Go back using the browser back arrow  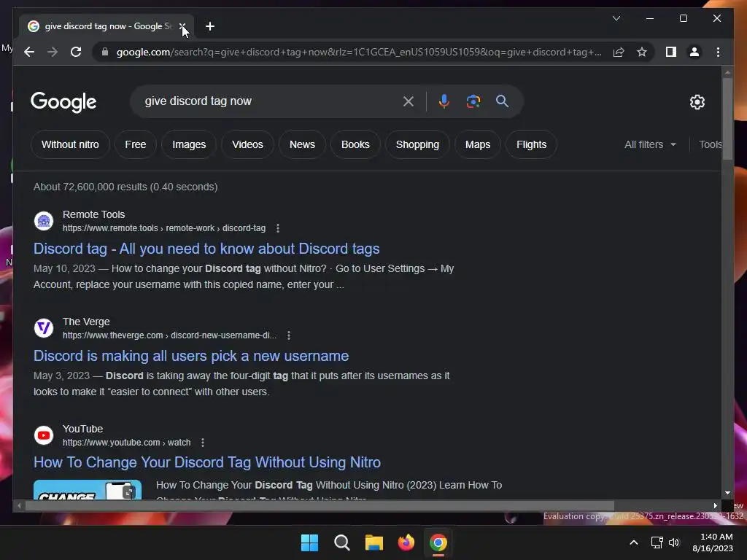pos(29,52)
